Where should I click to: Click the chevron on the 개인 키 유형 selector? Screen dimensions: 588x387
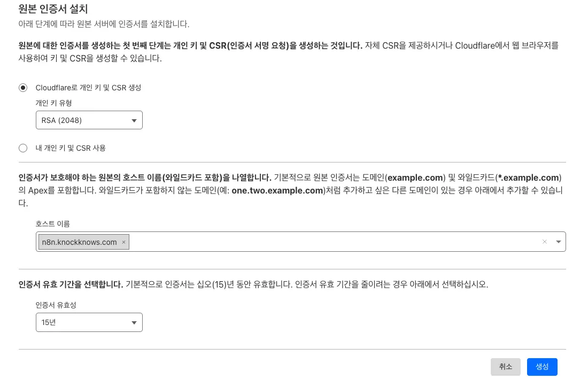coord(134,120)
